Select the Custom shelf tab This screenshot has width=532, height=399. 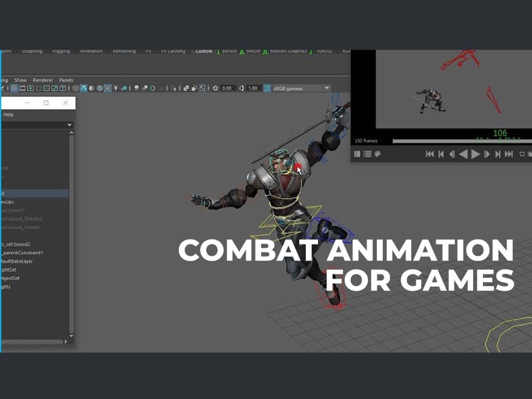click(204, 51)
